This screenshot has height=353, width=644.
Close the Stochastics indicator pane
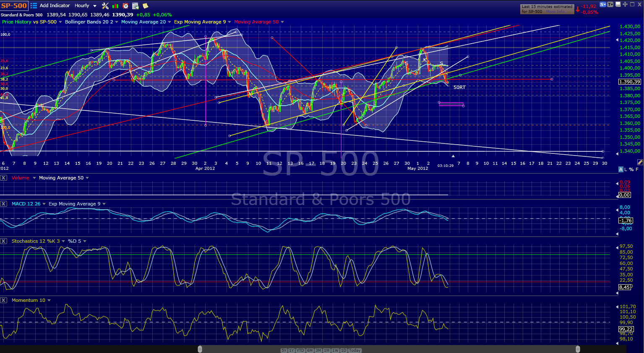[3, 241]
